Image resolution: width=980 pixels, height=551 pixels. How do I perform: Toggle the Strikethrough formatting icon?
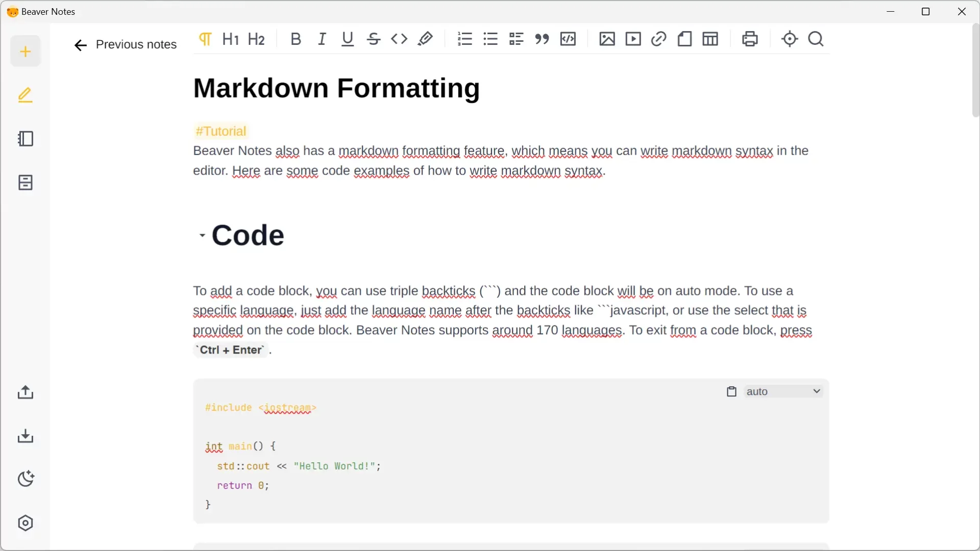[x=373, y=39]
